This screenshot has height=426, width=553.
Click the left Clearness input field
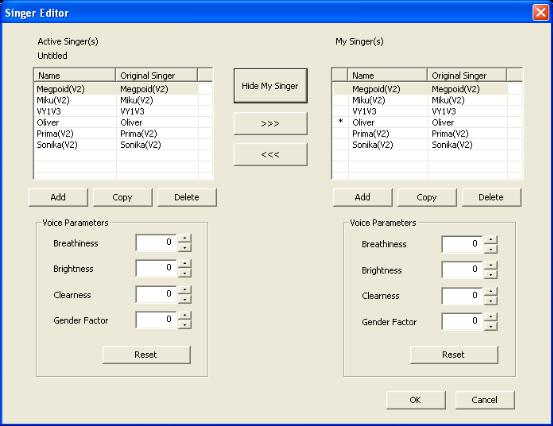[x=156, y=294]
